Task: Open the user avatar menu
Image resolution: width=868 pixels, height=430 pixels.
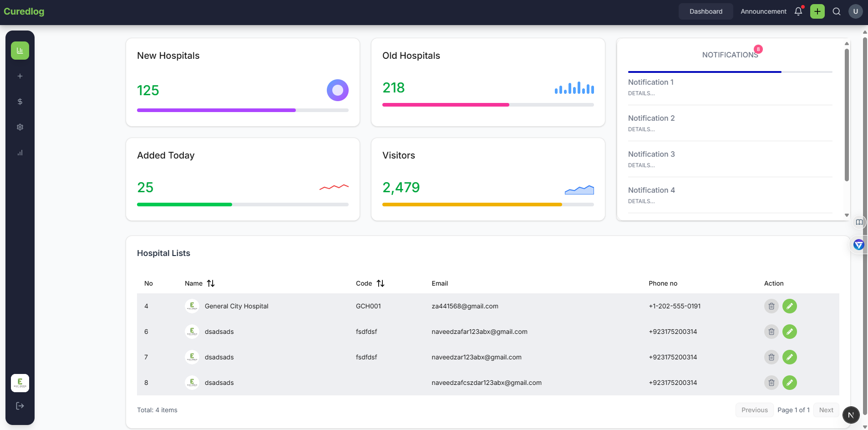Action: click(x=856, y=11)
